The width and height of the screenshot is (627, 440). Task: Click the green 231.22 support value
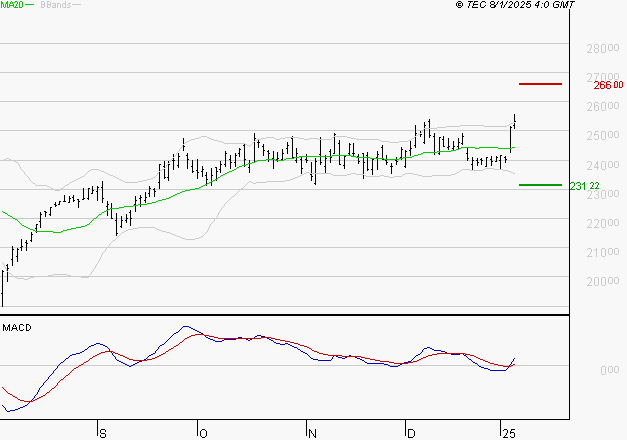pyautogui.click(x=585, y=186)
